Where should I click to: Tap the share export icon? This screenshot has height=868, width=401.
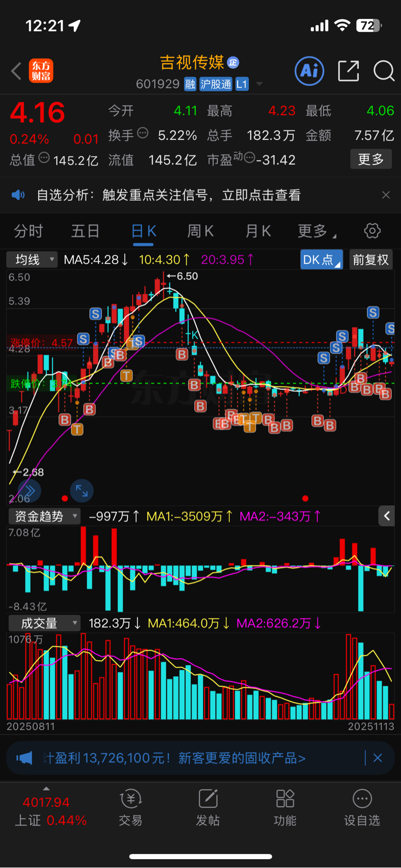[x=348, y=70]
